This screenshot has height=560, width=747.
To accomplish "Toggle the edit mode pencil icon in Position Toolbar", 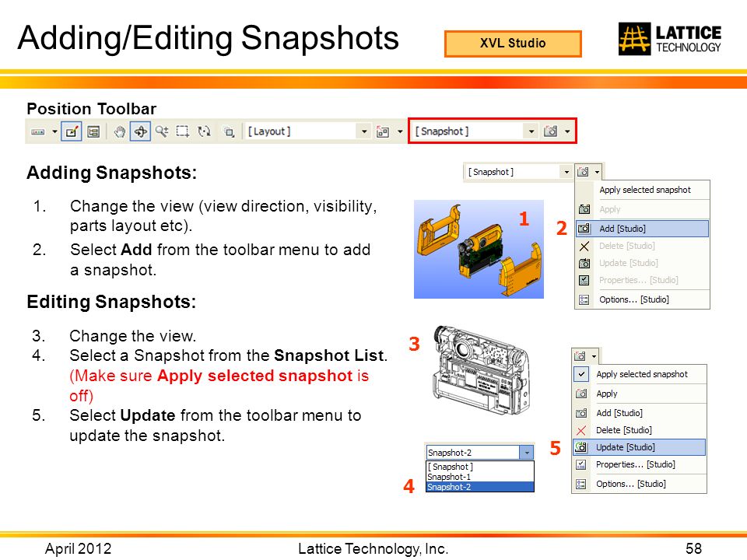I will coord(72,131).
